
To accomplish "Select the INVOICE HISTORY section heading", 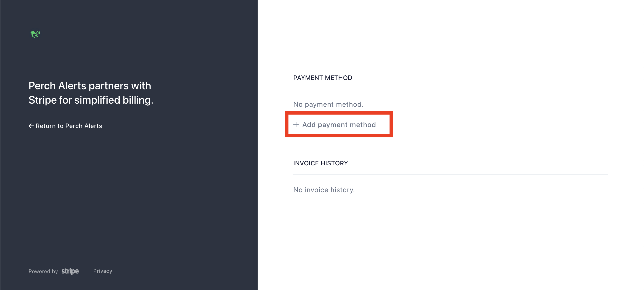I will coord(320,163).
